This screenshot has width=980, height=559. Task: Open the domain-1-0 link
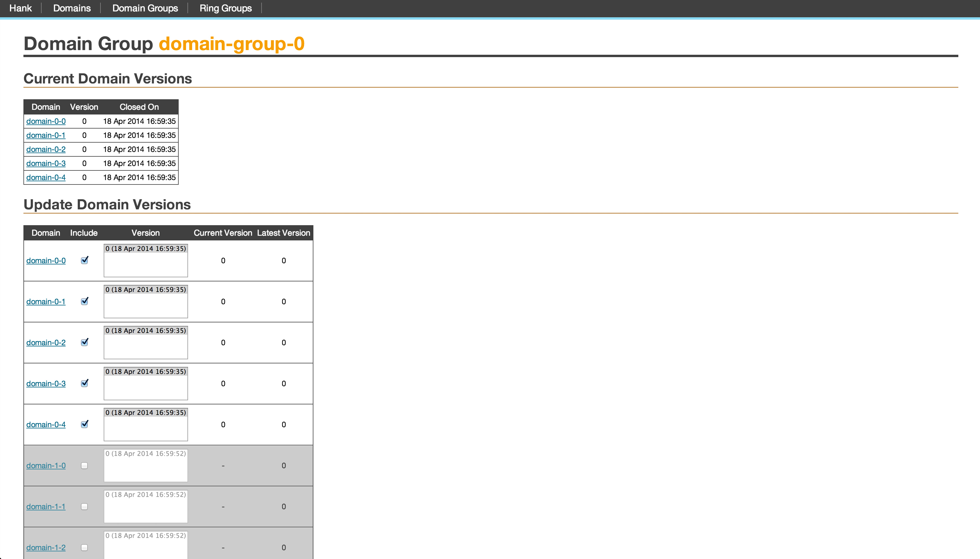tap(46, 465)
